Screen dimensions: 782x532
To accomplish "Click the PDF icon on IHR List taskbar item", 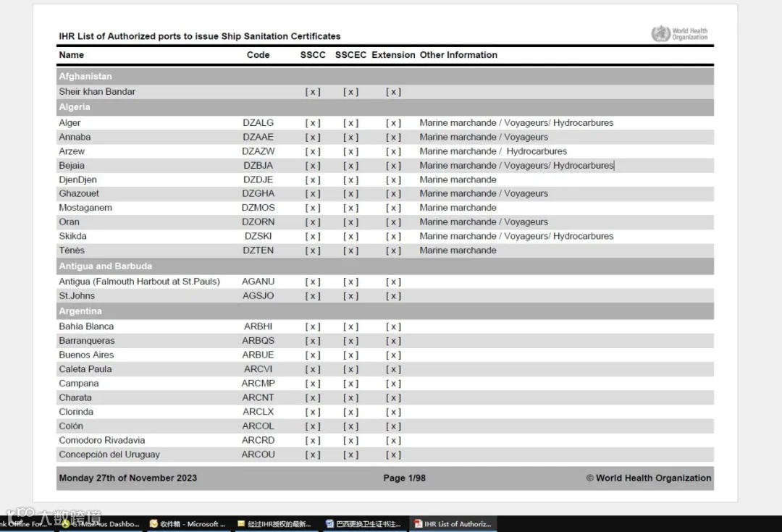I will tap(418, 523).
